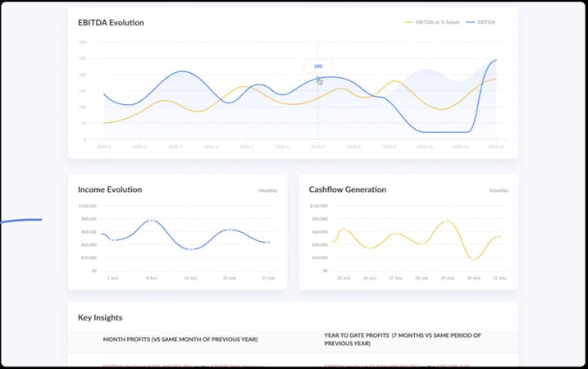Select the 30 July Cashflow low point
588x369 pixels.
[x=473, y=259]
